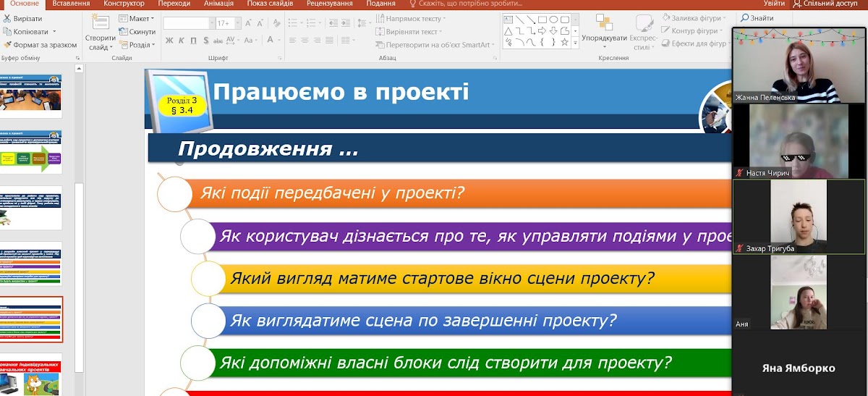Screen dimensions: 868x396
Task: Select the rectangle shape in shapes gallery
Action: coord(542,19)
